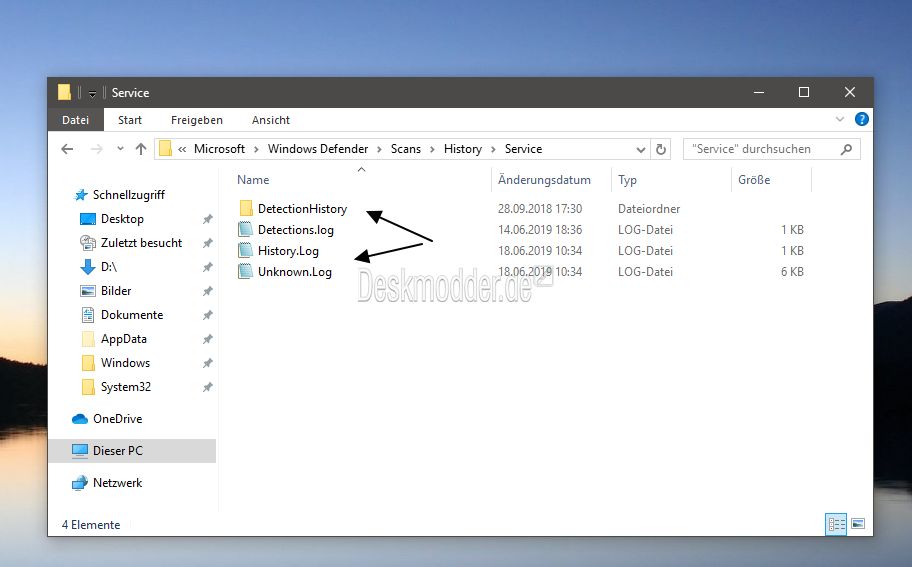Image resolution: width=912 pixels, height=567 pixels.
Task: Switch to large thumbnails view icon
Action: (x=858, y=524)
